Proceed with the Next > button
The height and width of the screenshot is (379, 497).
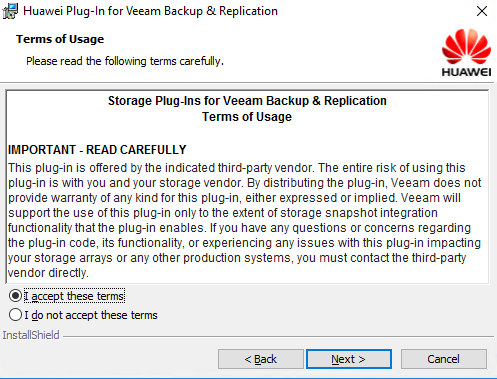(x=349, y=359)
